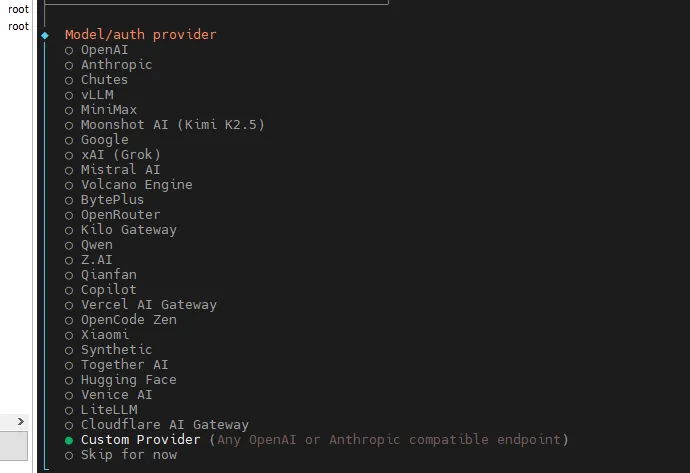The width and height of the screenshot is (690, 473).
Task: Choose Moonshot AI (Kimi K2.5)
Action: point(172,125)
